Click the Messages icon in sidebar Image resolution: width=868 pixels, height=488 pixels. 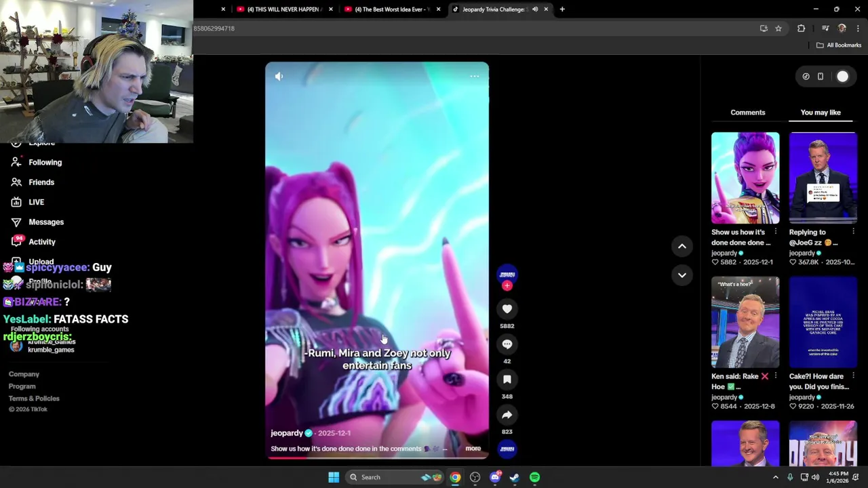click(x=16, y=222)
